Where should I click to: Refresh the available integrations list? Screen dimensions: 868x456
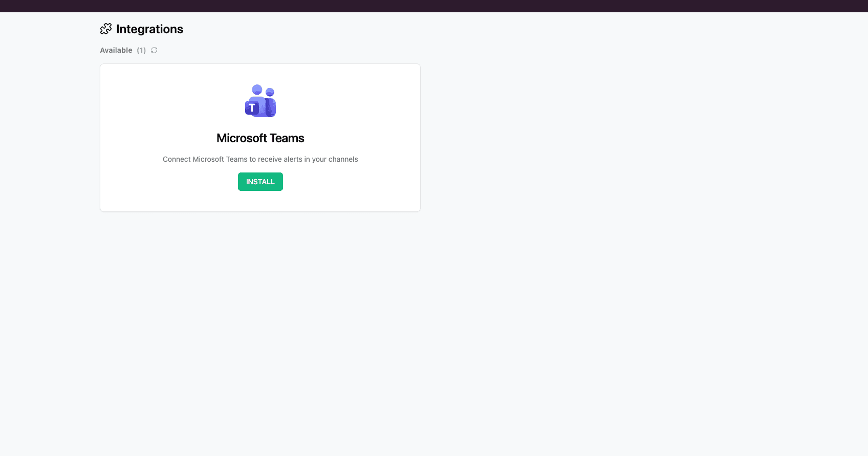coord(154,50)
